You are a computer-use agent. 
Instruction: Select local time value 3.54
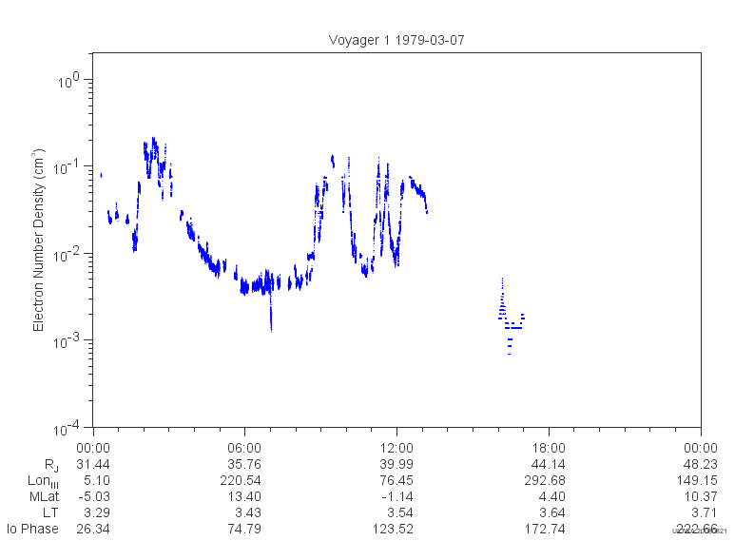pos(400,512)
